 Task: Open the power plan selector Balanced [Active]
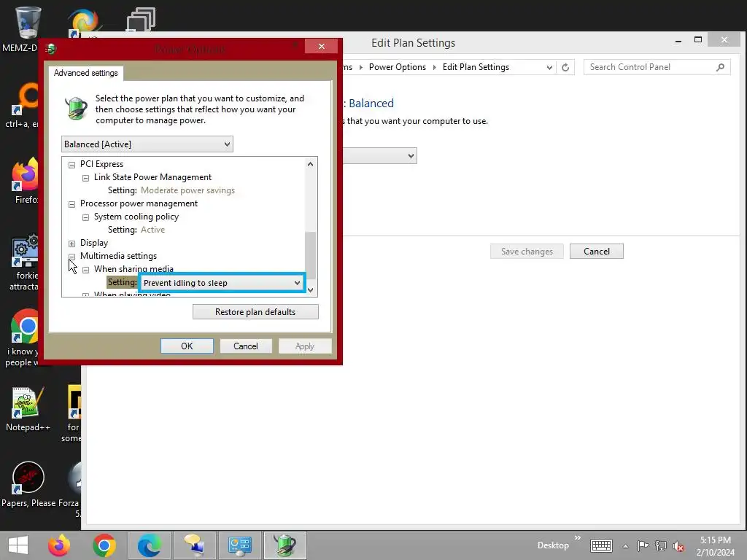point(147,144)
